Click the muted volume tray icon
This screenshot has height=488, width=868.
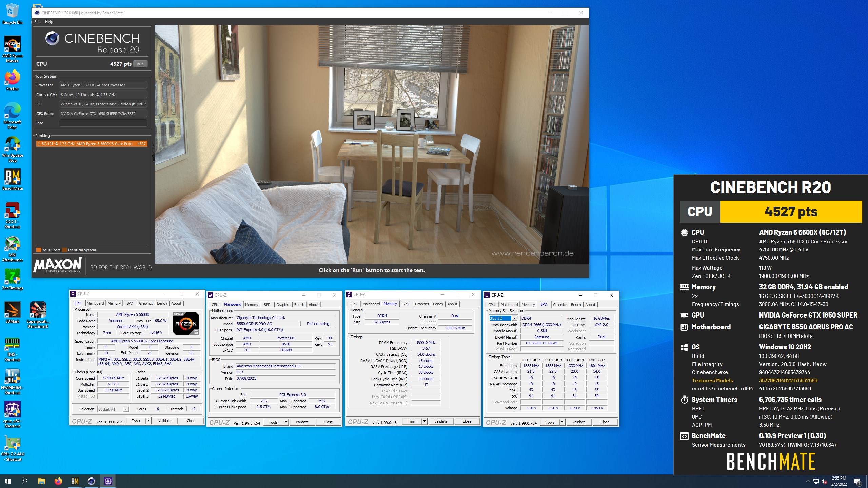click(824, 481)
